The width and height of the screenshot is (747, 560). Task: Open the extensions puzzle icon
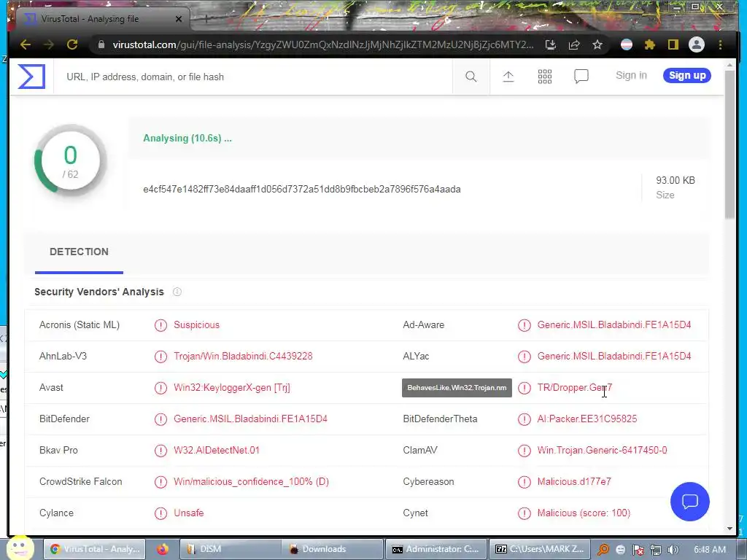(x=650, y=44)
